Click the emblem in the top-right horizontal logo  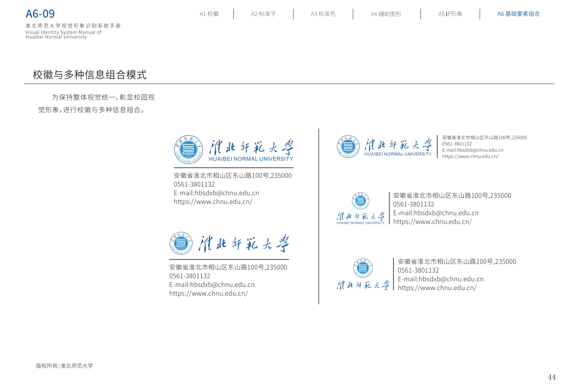[x=348, y=146]
